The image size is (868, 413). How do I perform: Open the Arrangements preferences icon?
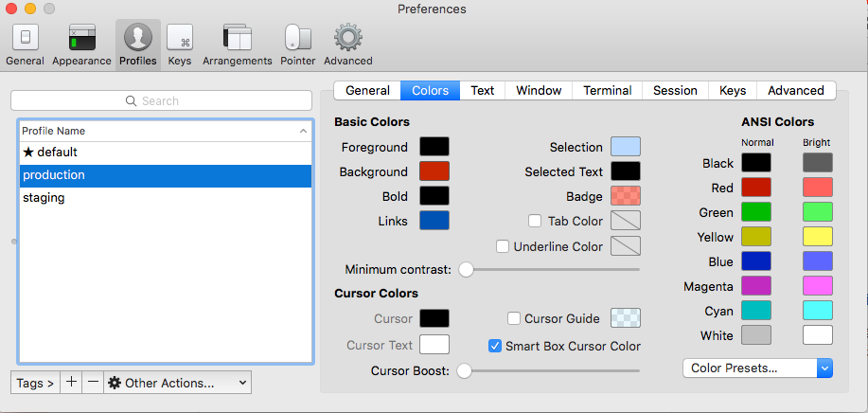pyautogui.click(x=237, y=45)
